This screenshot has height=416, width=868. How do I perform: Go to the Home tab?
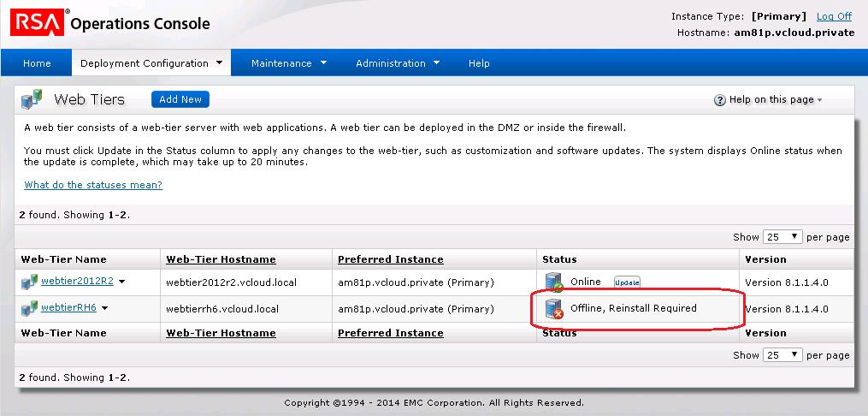pos(37,63)
